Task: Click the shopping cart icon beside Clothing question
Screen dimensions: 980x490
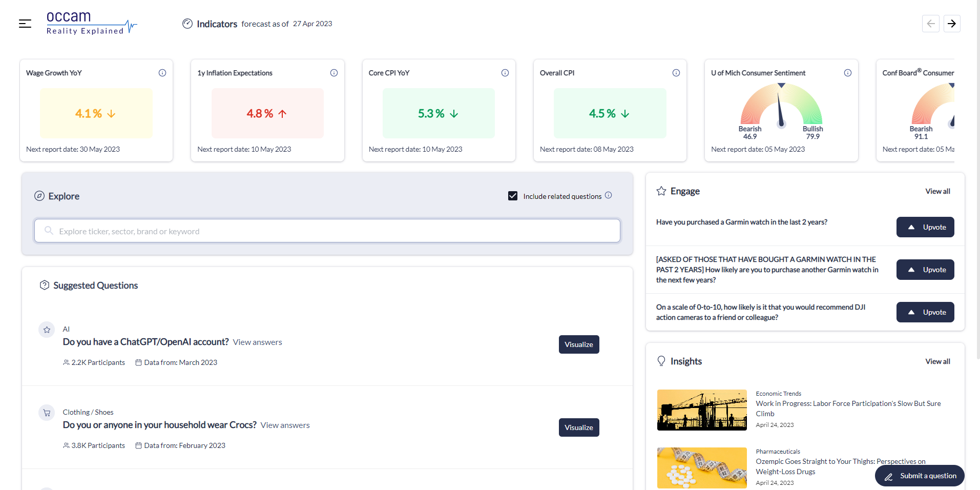Action: click(47, 412)
